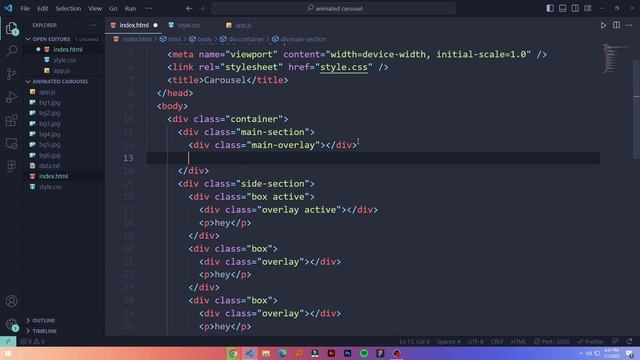Open the Customize Layout icon
Viewport: 640px width, 360px height.
[588, 8]
